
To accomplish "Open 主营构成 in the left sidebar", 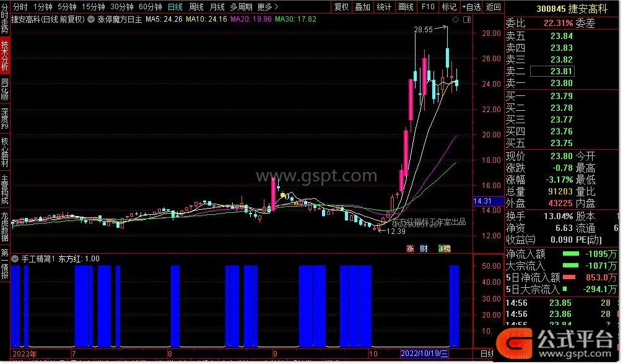I will [x=5, y=189].
